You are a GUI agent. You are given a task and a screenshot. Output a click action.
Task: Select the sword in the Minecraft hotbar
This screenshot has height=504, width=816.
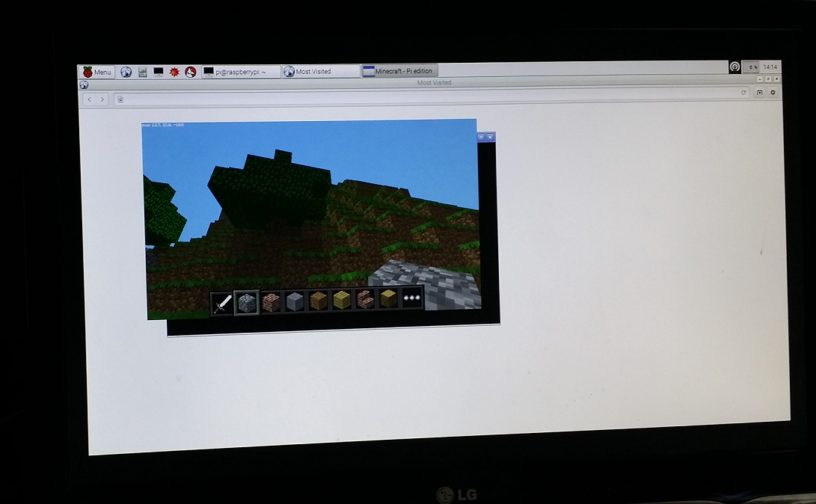point(221,301)
